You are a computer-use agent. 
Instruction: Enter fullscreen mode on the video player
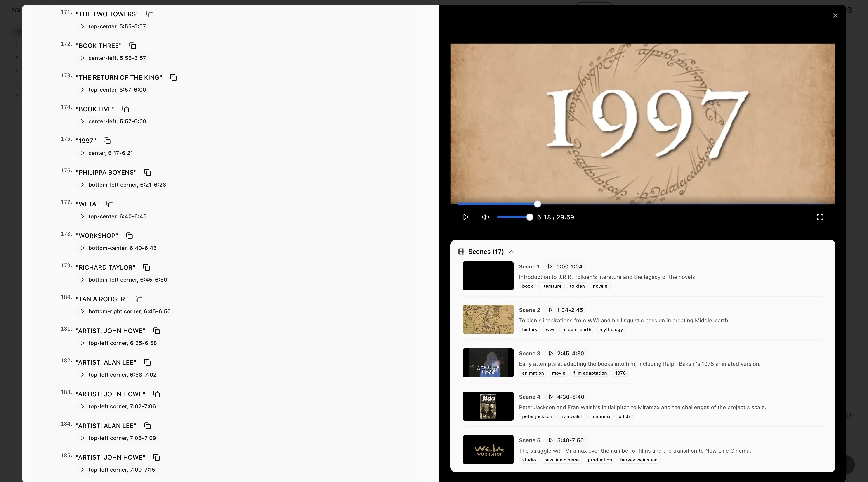(x=820, y=217)
